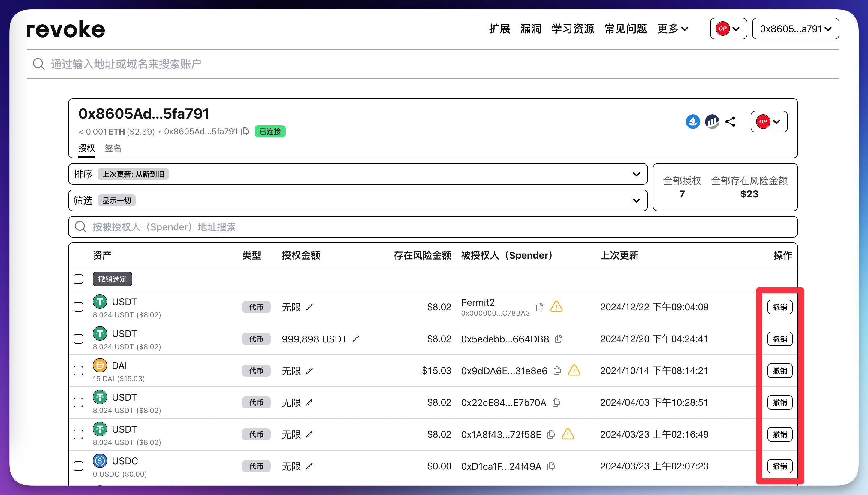Focus the Spender address search field

tap(433, 227)
